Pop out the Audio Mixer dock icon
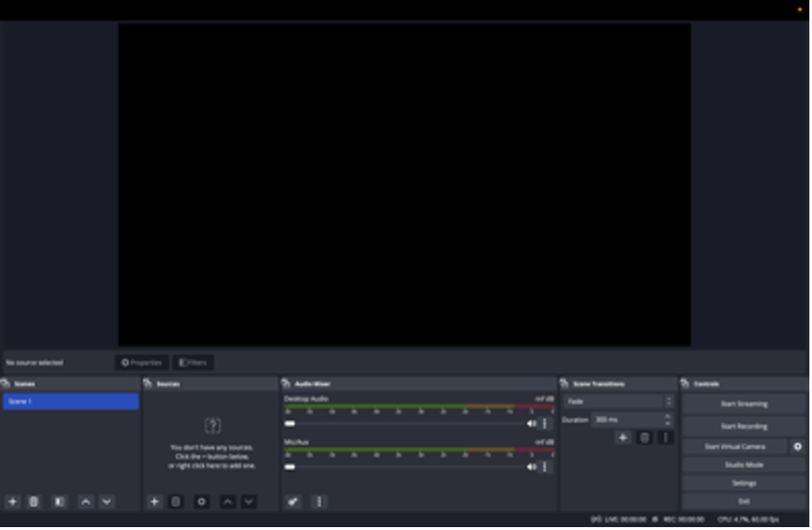The image size is (812, 530). (x=286, y=384)
